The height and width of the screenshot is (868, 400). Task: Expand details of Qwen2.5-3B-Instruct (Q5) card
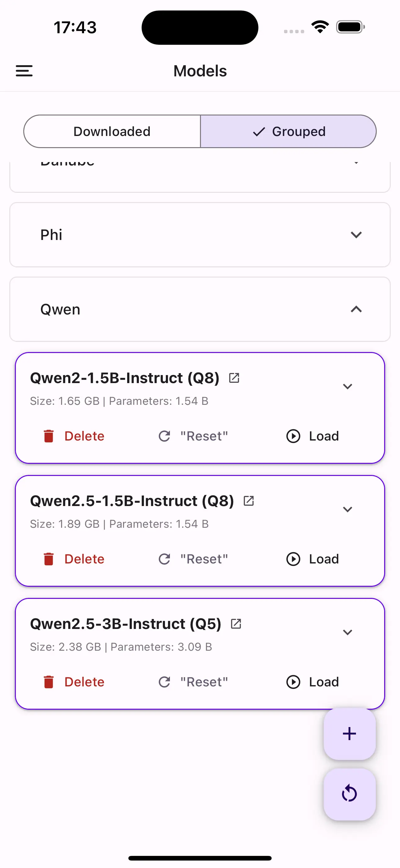(x=348, y=632)
